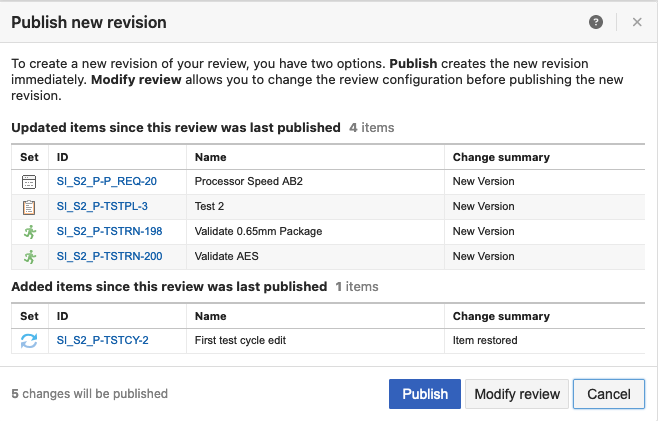Open the SI_S2_P-TSTRN-200 item link
658x421 pixels.
click(109, 256)
